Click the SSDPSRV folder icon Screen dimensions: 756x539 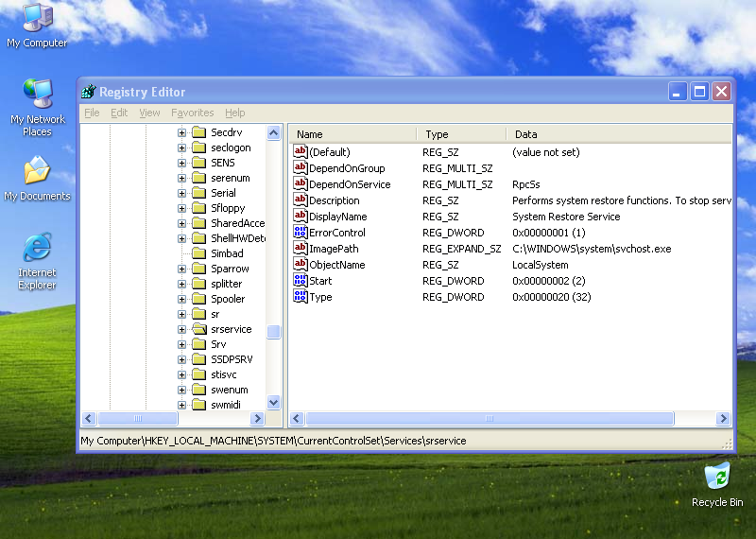[x=199, y=359]
